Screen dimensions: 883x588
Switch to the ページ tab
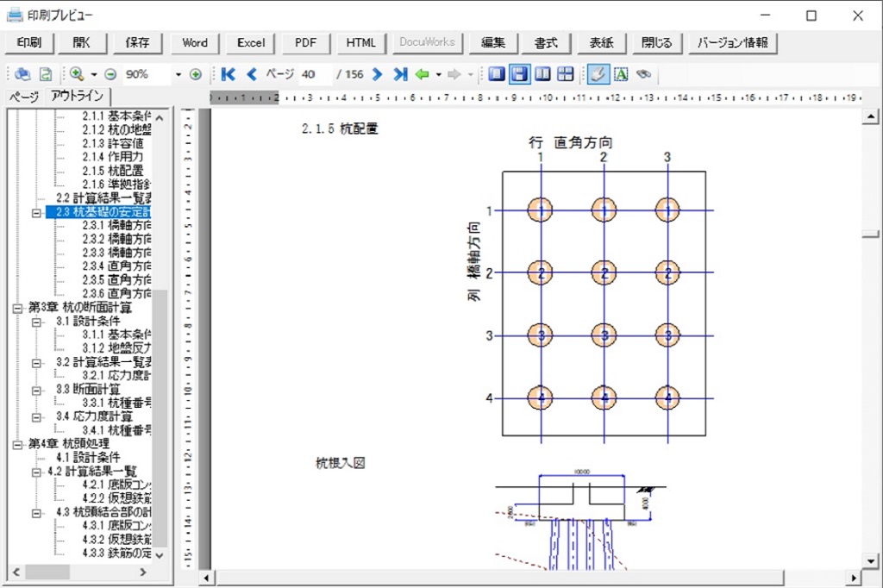pos(23,97)
